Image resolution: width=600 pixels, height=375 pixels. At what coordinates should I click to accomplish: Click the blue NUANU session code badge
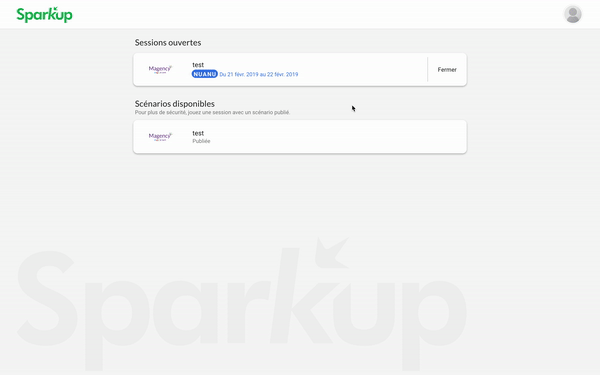point(205,74)
